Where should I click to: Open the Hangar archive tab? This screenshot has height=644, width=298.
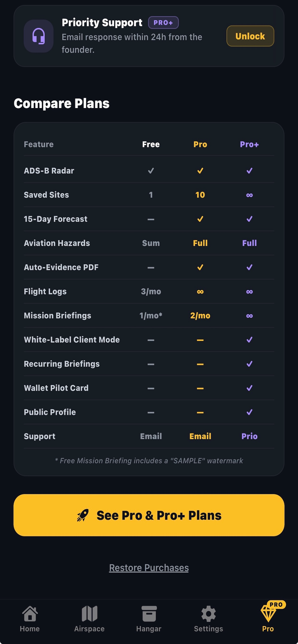pyautogui.click(x=149, y=619)
